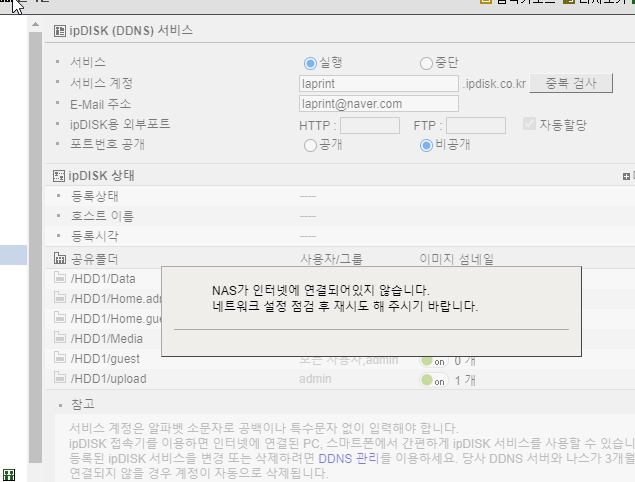Click the NAS not connected message text

point(345,298)
